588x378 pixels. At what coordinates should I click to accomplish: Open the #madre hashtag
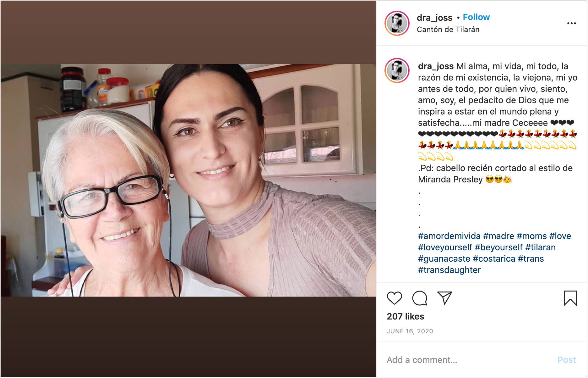[498, 236]
